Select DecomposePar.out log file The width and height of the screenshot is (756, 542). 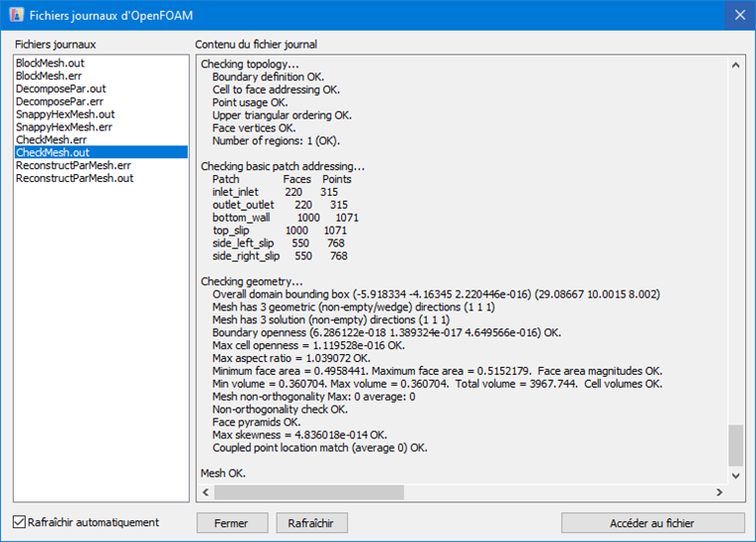click(x=61, y=89)
